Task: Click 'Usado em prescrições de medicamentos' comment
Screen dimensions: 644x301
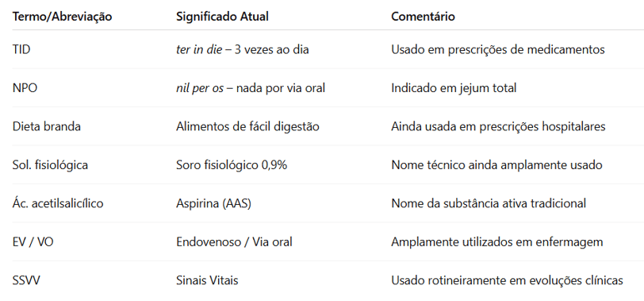Action: (x=498, y=49)
